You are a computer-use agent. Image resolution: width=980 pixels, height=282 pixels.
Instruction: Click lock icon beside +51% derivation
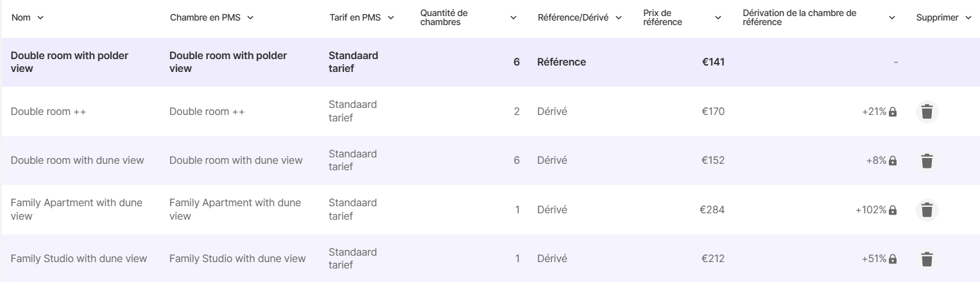(x=892, y=259)
